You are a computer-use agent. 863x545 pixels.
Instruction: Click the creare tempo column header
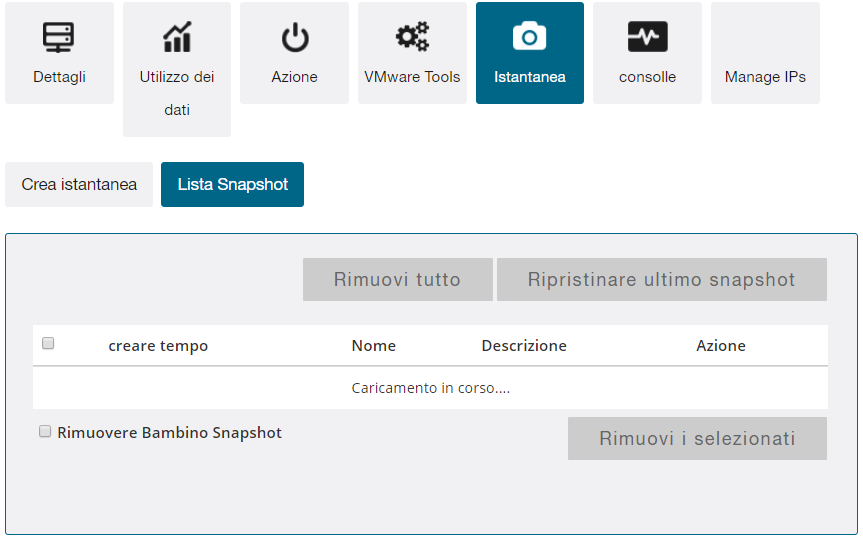point(158,346)
